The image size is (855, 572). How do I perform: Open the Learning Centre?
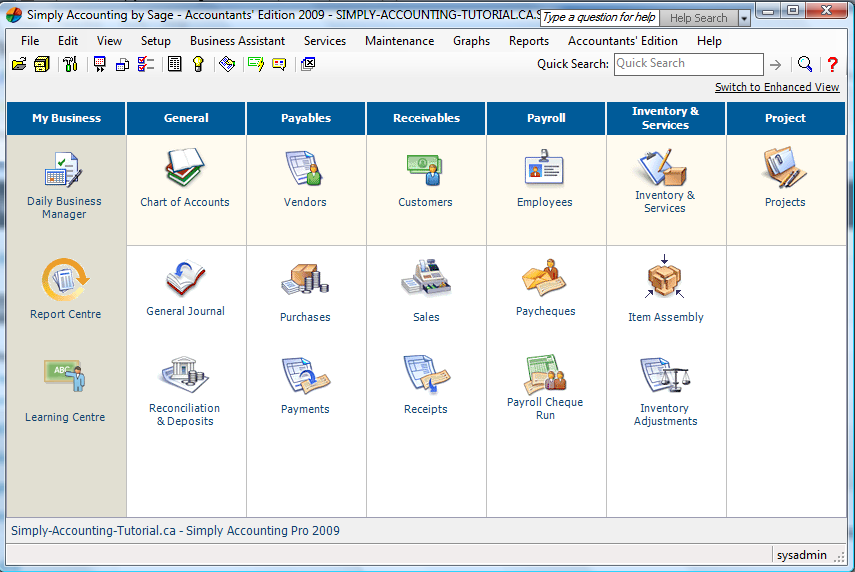coord(65,390)
